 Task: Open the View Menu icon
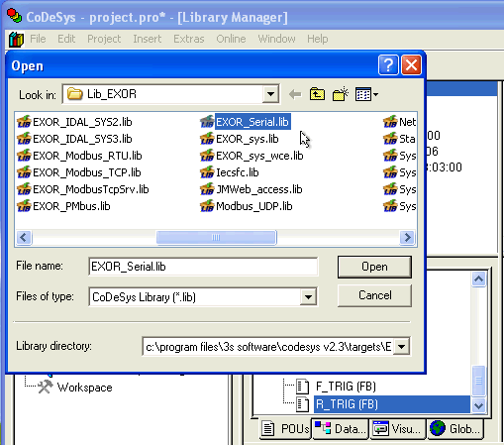click(x=366, y=95)
